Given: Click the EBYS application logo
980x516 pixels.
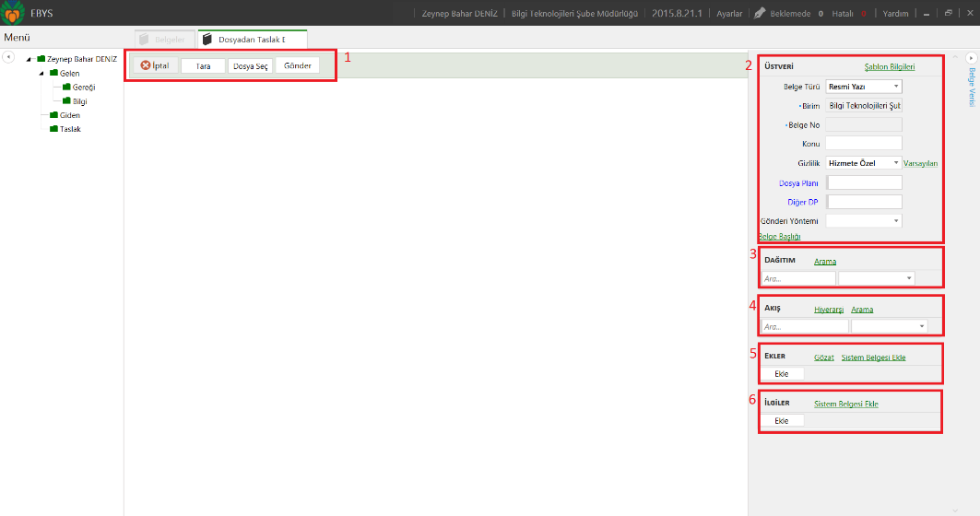Looking at the screenshot, I should (13, 13).
